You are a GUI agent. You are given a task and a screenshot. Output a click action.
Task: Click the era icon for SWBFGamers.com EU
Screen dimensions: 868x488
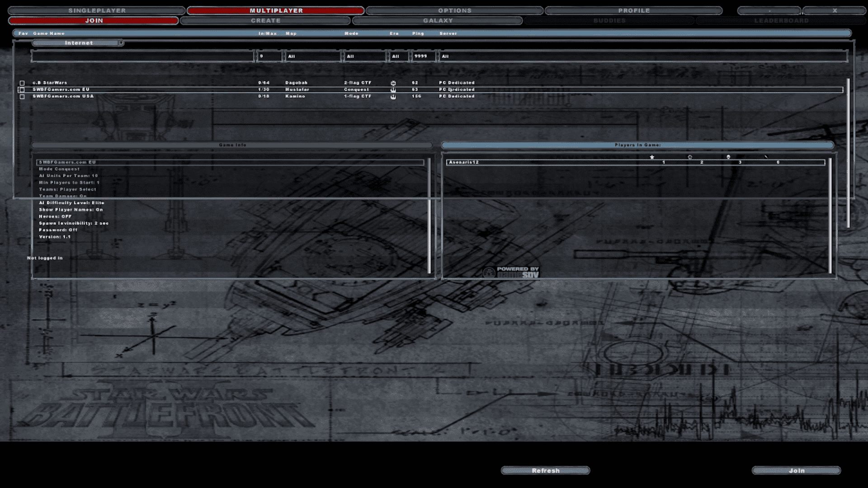point(393,90)
